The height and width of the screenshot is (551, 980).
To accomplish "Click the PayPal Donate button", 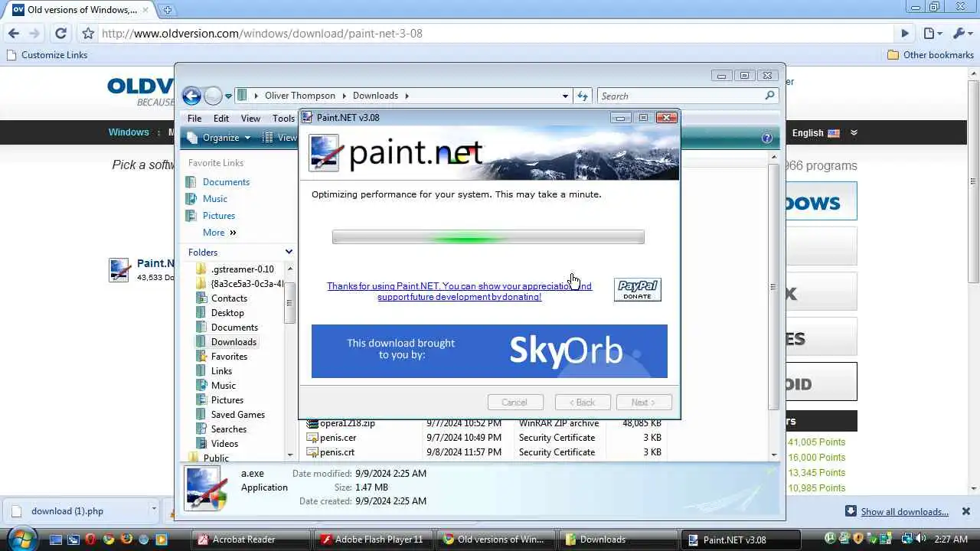I will (x=637, y=289).
